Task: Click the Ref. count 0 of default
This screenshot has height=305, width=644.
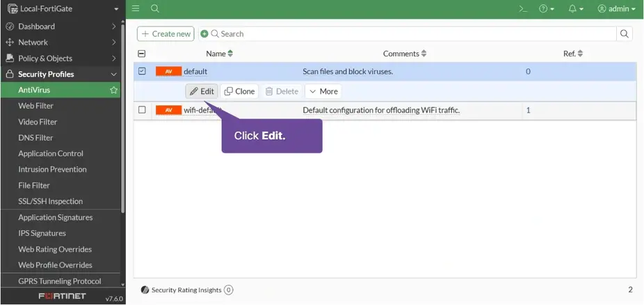Action: pyautogui.click(x=528, y=72)
